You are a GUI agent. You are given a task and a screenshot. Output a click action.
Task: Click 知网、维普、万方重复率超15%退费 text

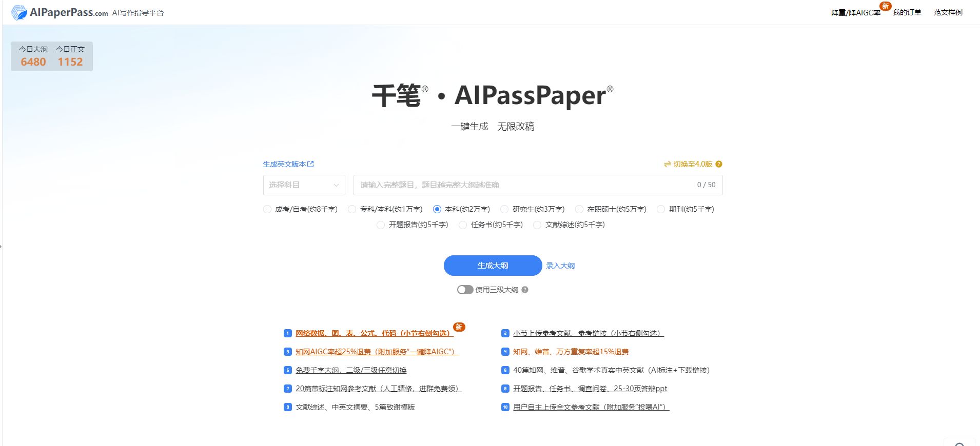[x=571, y=352]
